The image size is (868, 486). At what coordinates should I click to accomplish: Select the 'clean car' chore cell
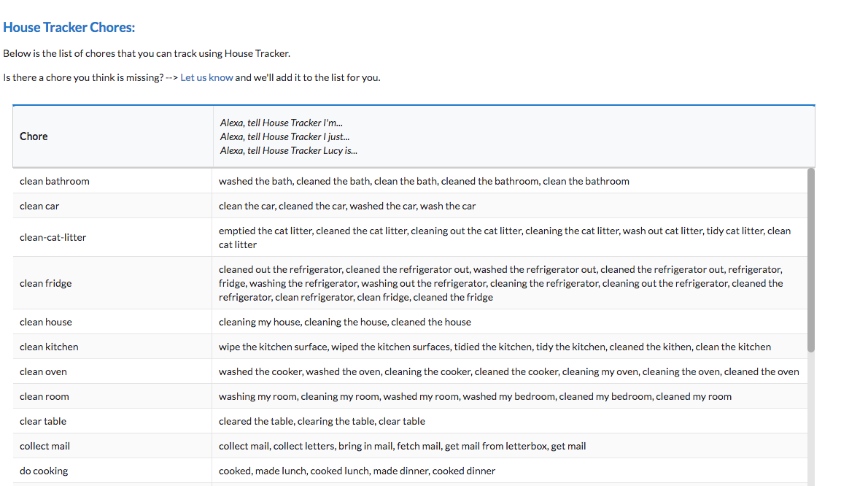(x=112, y=206)
